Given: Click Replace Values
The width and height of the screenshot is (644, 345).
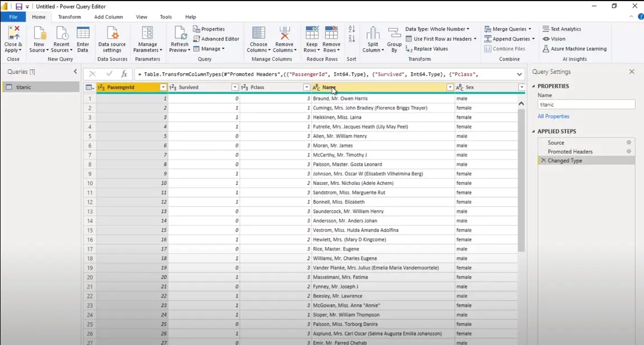Looking at the screenshot, I should pos(427,49).
